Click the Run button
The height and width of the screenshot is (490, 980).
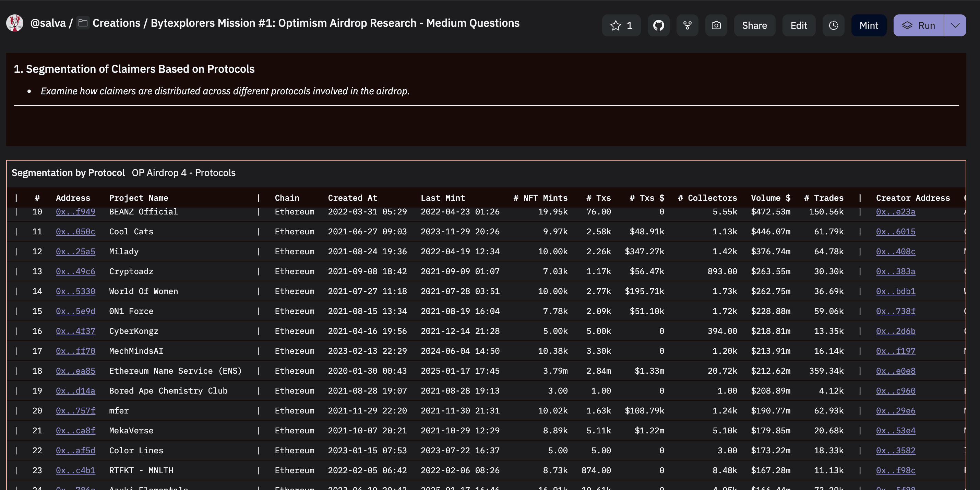[918, 25]
